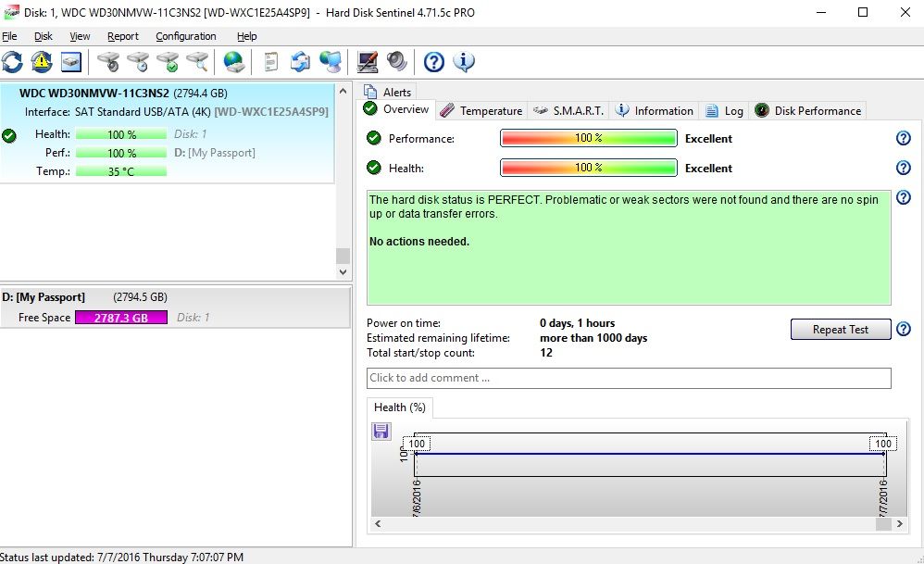The image size is (924, 564).
Task: Switch to the Alerts tab
Action: [x=388, y=92]
